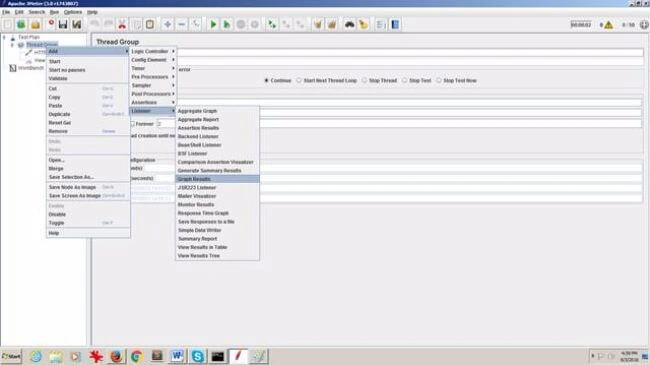
Task: Click the red Close test plan icon
Action: tap(51, 23)
